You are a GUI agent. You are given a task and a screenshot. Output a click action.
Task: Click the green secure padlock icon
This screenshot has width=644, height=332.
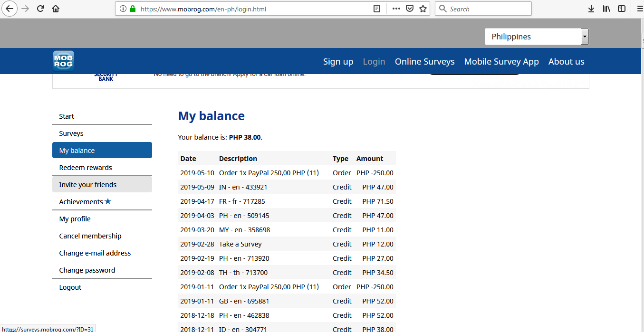tap(133, 9)
